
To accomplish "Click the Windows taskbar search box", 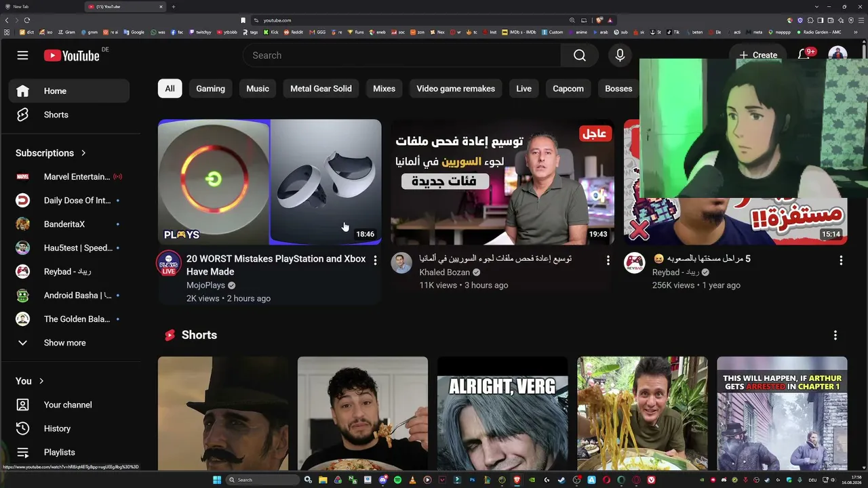I will click(x=262, y=480).
